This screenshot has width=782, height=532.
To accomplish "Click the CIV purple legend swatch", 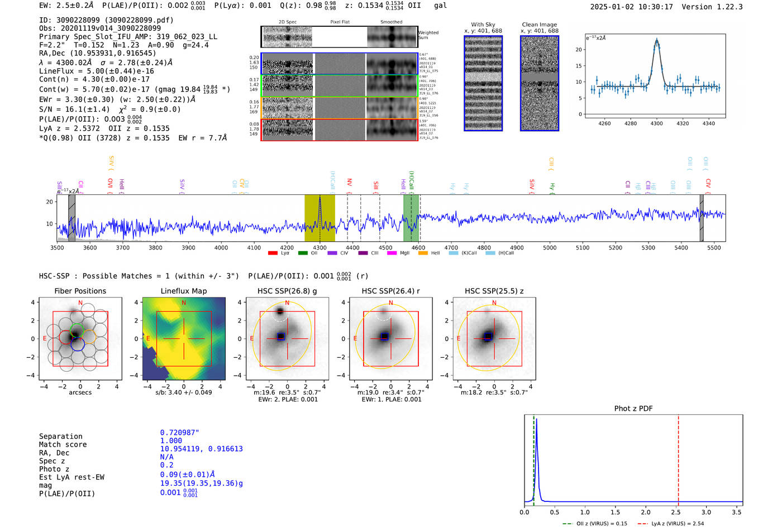I will (332, 253).
